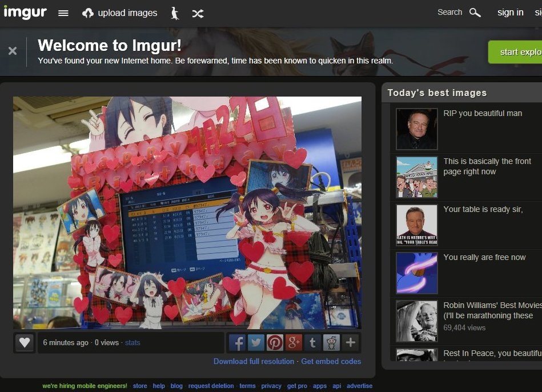Share image on Google Plus
This screenshot has width=542, height=392.
[294, 342]
